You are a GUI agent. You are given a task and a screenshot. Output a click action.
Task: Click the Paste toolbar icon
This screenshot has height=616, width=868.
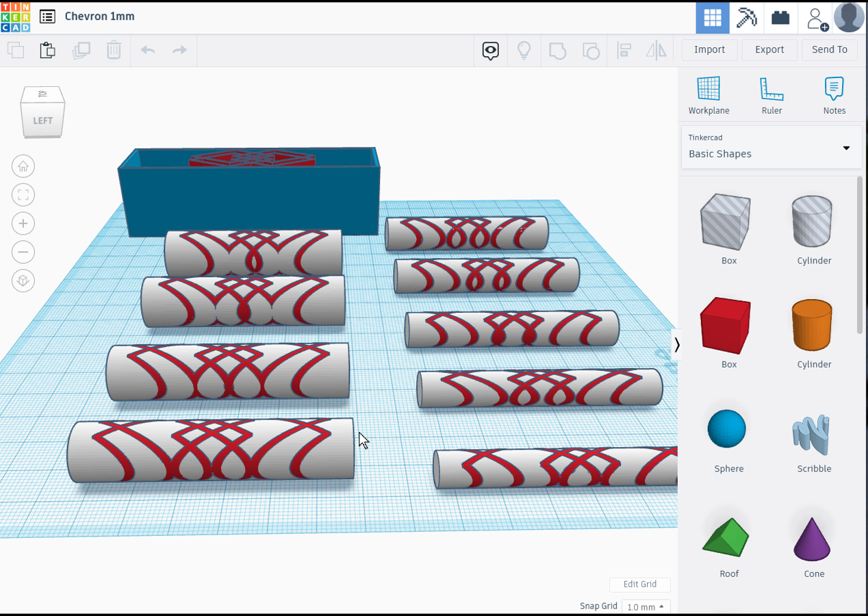click(47, 50)
